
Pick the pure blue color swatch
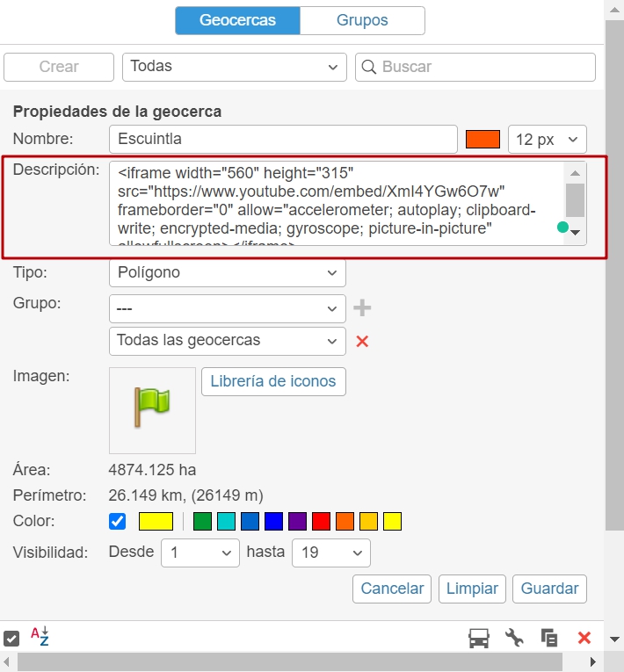click(273, 522)
